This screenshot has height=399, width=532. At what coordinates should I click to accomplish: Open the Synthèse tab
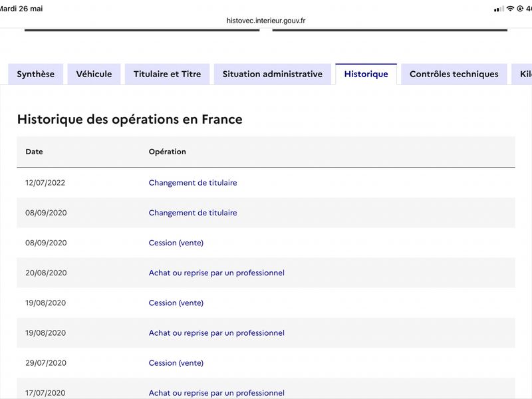(36, 74)
